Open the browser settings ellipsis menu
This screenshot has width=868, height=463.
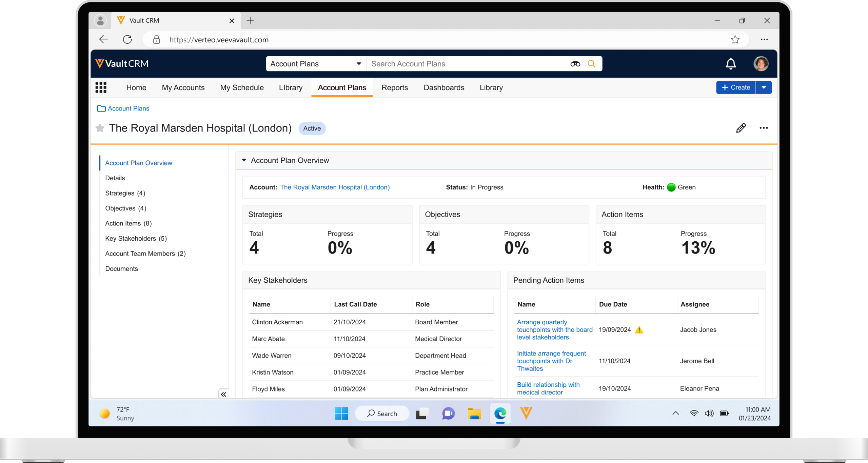[764, 40]
